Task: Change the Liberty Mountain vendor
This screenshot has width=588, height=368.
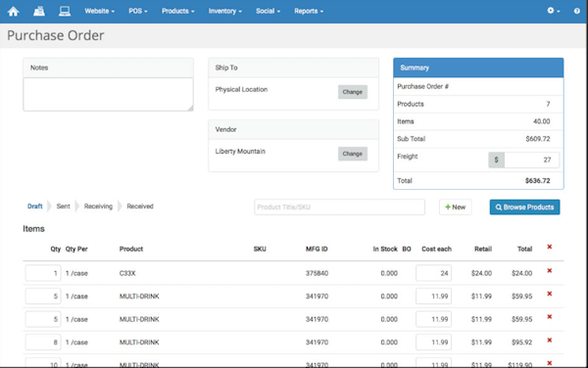Action: pyautogui.click(x=353, y=154)
